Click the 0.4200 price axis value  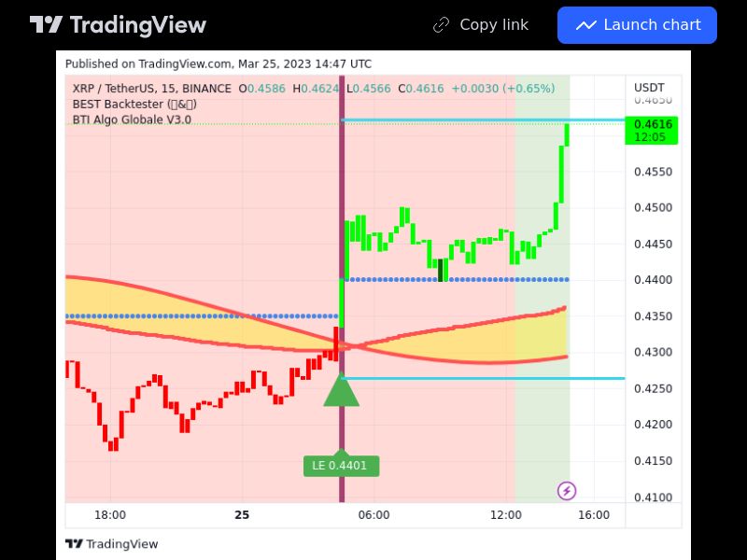(x=653, y=425)
